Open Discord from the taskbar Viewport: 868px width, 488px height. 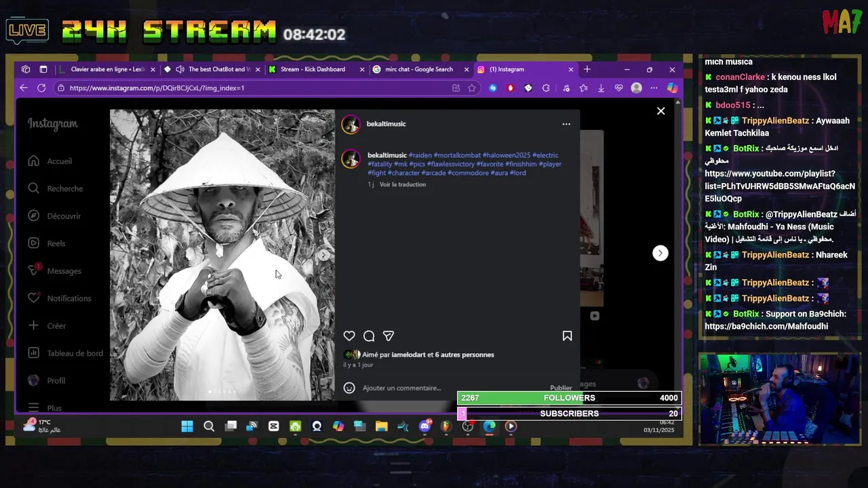(425, 426)
